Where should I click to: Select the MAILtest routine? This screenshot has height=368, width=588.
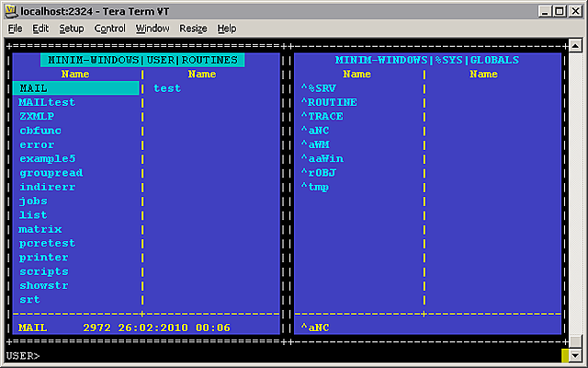tap(47, 102)
